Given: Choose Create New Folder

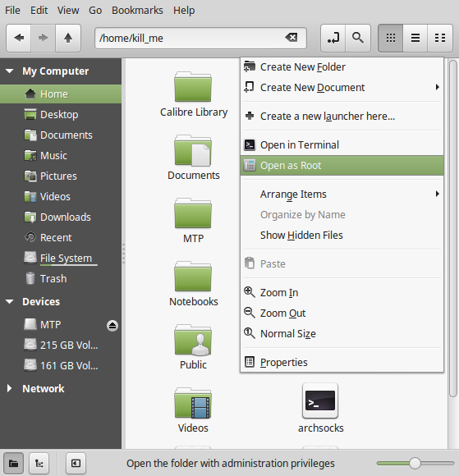Looking at the screenshot, I should tap(342, 67).
